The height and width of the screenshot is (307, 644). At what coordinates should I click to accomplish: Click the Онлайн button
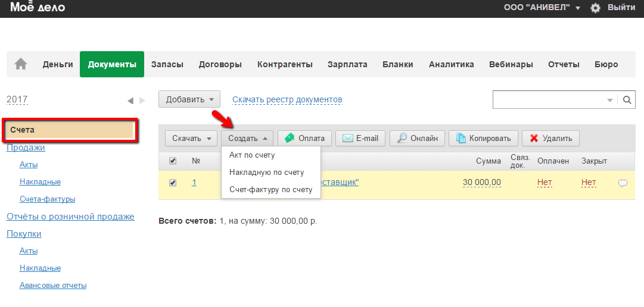click(418, 138)
